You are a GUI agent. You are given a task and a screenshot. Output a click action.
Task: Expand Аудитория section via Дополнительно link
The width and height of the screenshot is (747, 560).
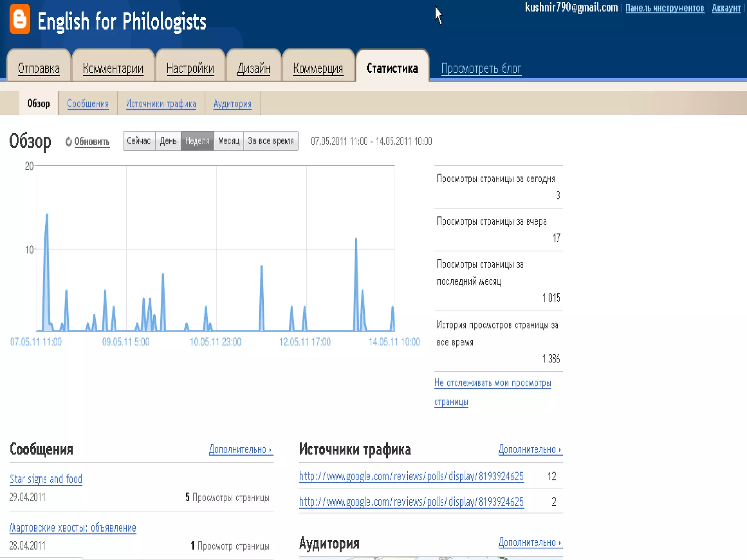tap(530, 542)
